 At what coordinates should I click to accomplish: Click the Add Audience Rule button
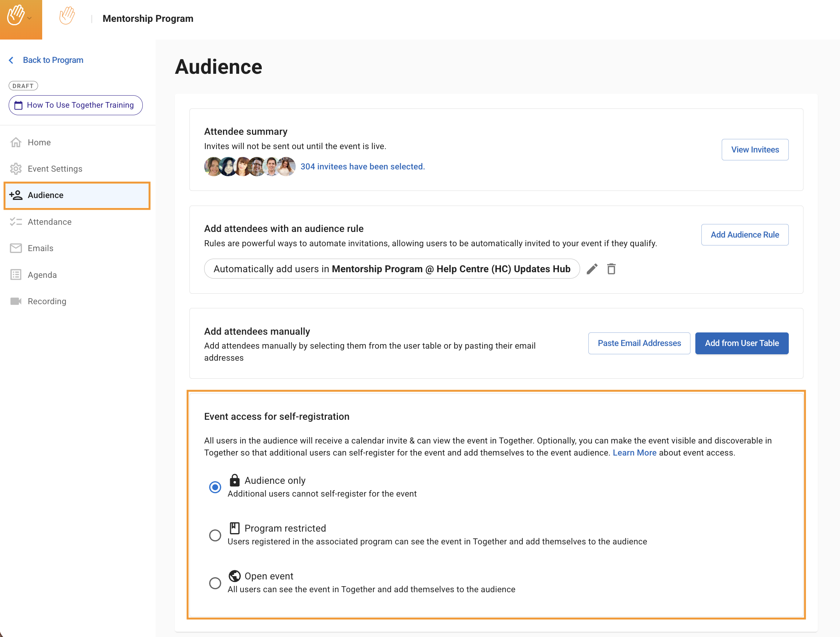tap(744, 235)
